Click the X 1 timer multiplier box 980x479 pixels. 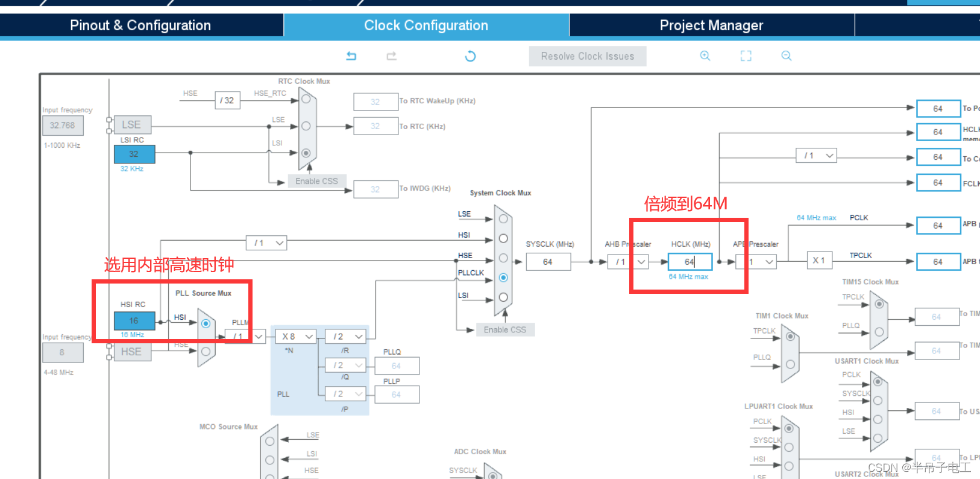[819, 261]
